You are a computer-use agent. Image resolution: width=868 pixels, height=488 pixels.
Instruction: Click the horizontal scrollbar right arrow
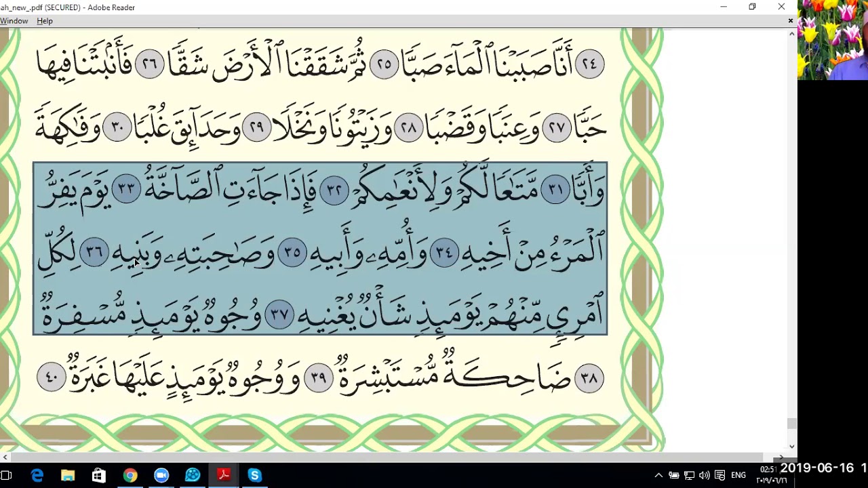point(781,457)
